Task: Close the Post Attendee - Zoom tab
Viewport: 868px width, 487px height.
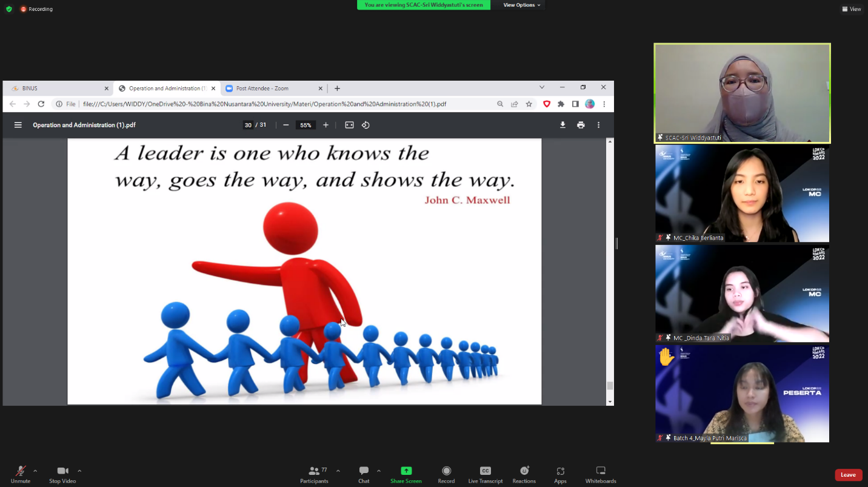Action: click(x=321, y=89)
